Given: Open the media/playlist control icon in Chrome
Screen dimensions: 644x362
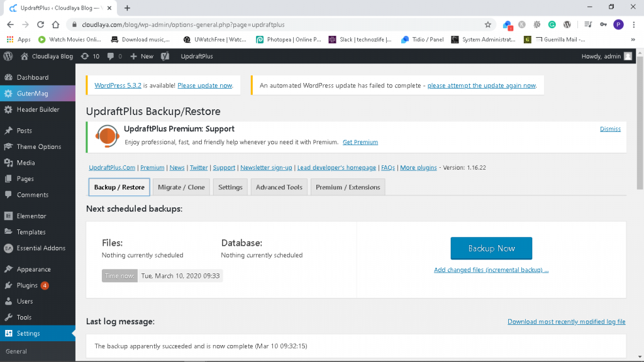Looking at the screenshot, I should pyautogui.click(x=588, y=25).
